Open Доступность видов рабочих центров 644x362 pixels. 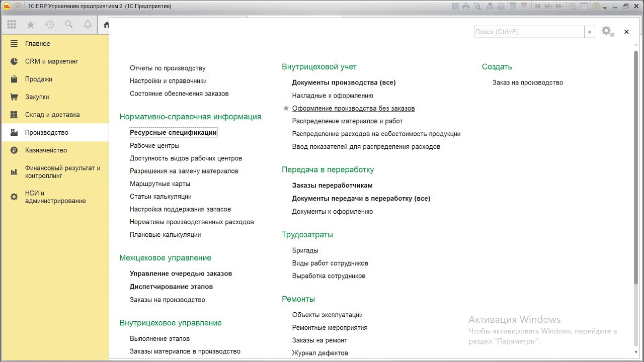coord(186,158)
